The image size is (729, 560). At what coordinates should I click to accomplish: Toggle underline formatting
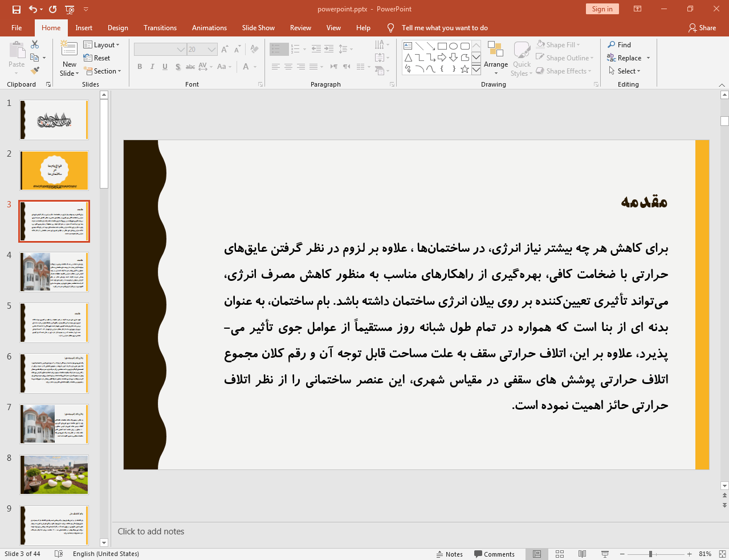(x=164, y=67)
